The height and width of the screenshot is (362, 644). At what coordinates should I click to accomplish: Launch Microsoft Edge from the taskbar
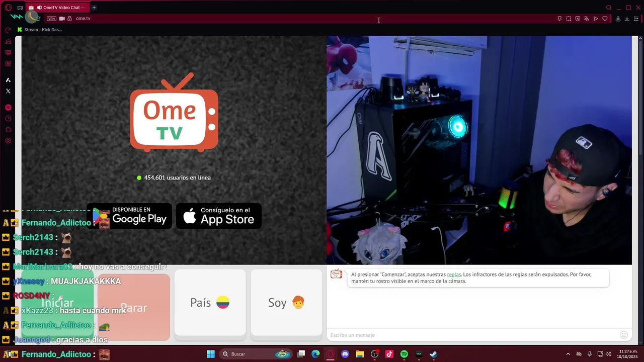coord(315,354)
